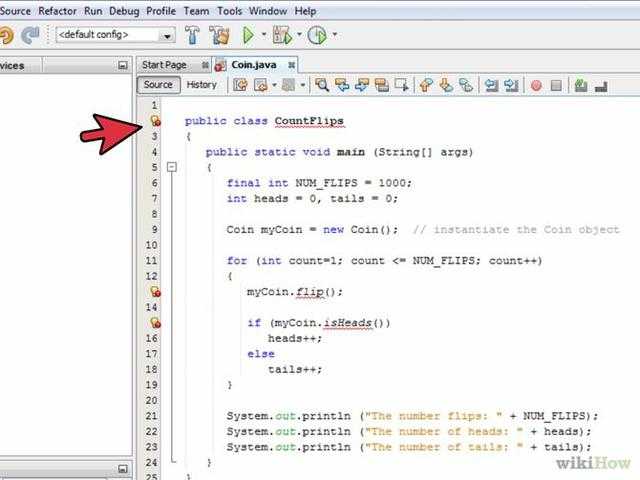Switch to History view button
Image resolution: width=640 pixels, height=480 pixels.
(x=201, y=85)
